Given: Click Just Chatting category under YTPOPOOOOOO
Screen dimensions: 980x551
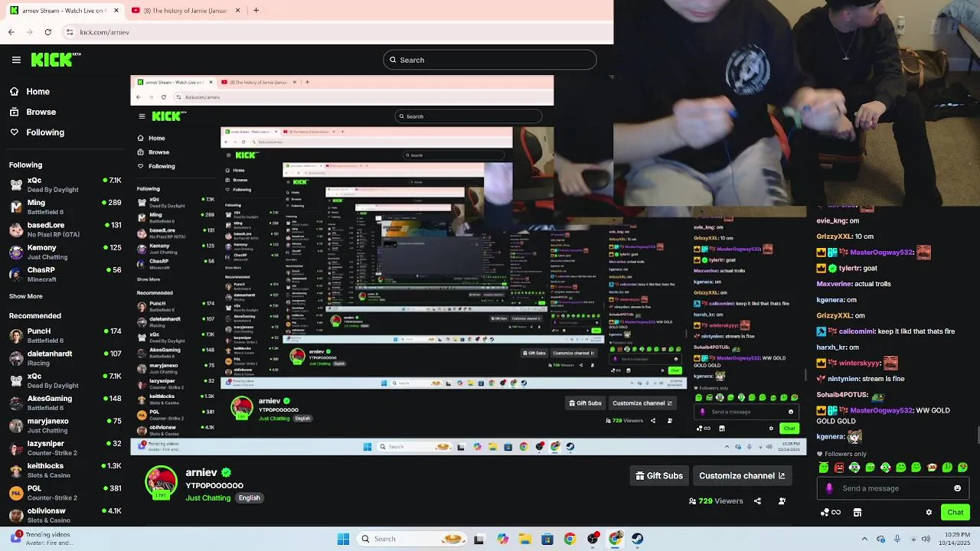Looking at the screenshot, I should (x=207, y=498).
